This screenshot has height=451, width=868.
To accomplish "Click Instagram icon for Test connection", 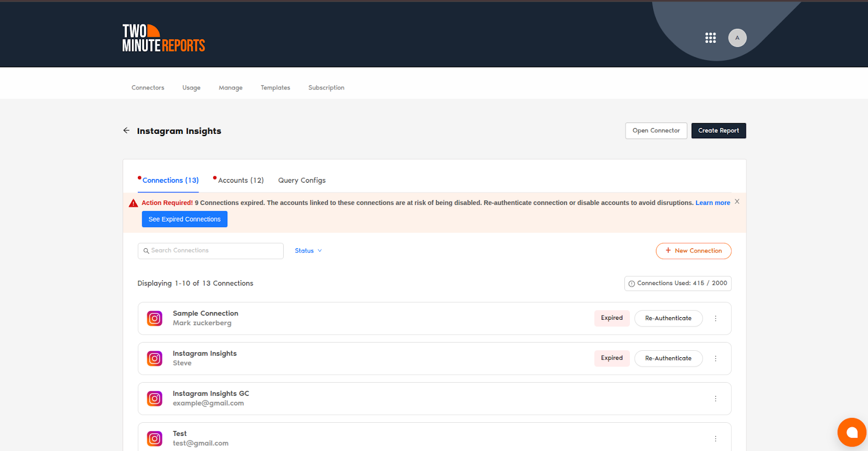I will point(155,439).
